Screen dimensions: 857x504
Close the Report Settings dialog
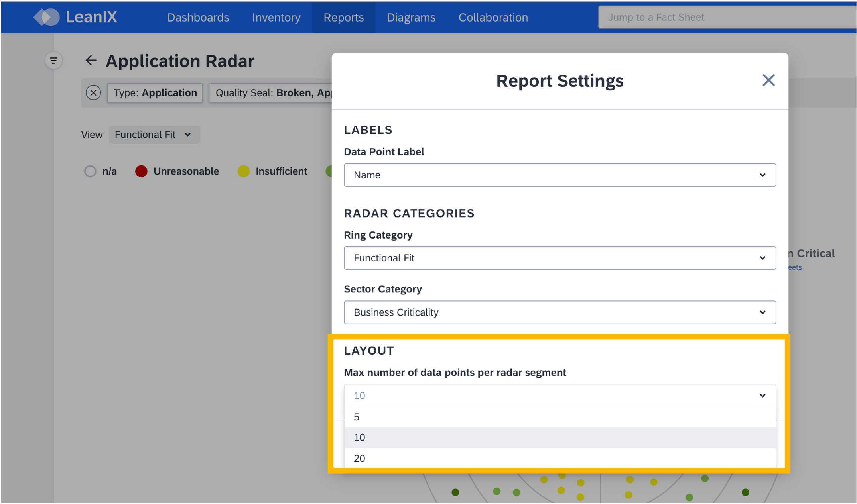[768, 80]
